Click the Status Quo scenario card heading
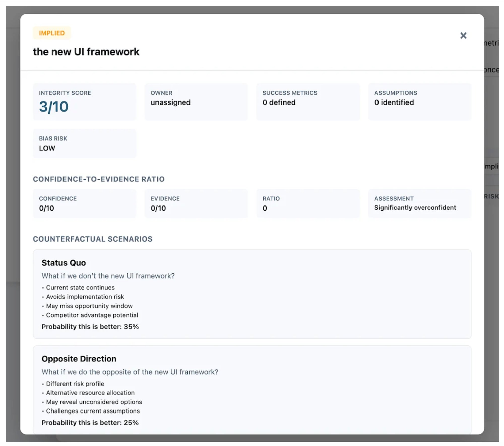This screenshot has width=504, height=446. pyautogui.click(x=64, y=263)
